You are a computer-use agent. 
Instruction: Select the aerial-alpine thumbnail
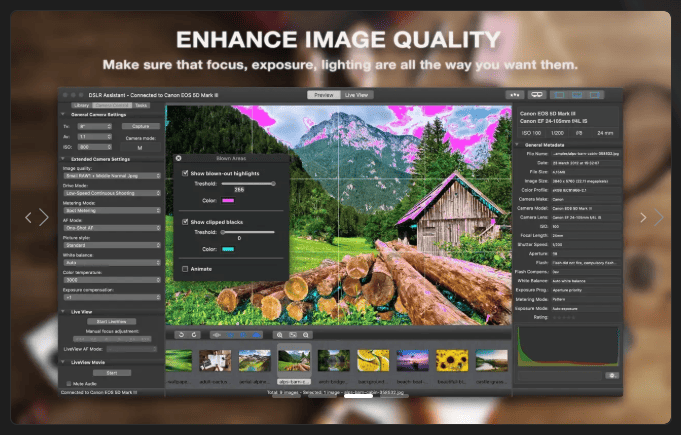(255, 360)
